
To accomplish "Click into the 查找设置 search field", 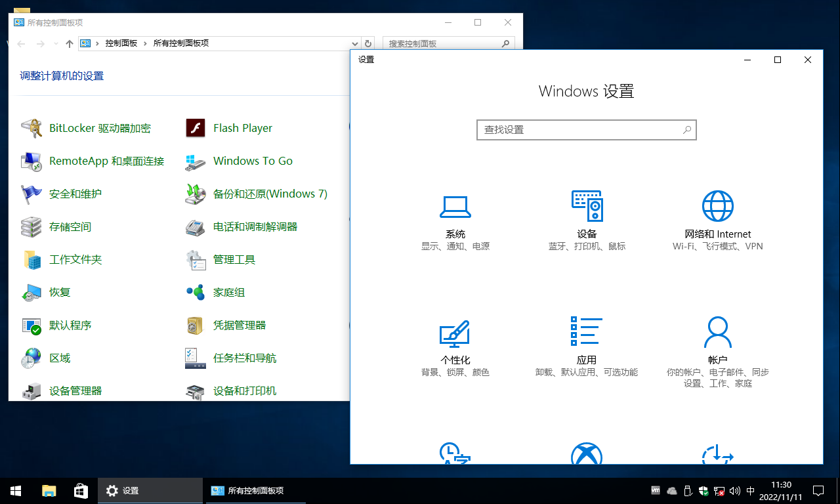I will (x=587, y=130).
